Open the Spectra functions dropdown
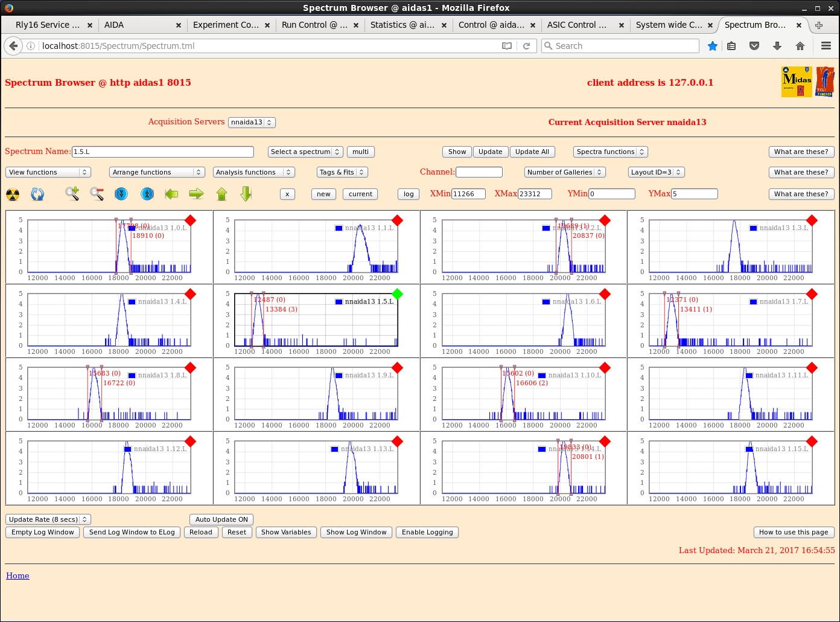This screenshot has height=622, width=840. (610, 152)
